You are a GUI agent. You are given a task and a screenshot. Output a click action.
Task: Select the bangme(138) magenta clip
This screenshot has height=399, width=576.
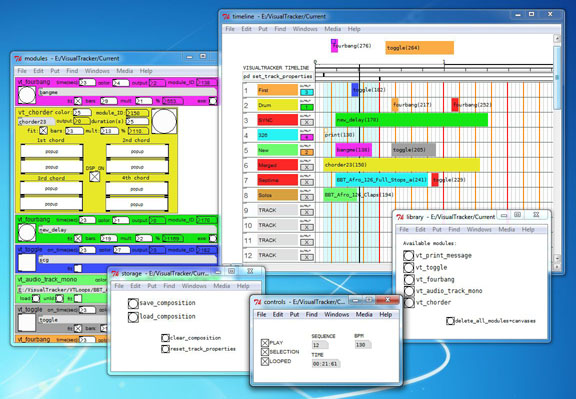[x=353, y=150]
